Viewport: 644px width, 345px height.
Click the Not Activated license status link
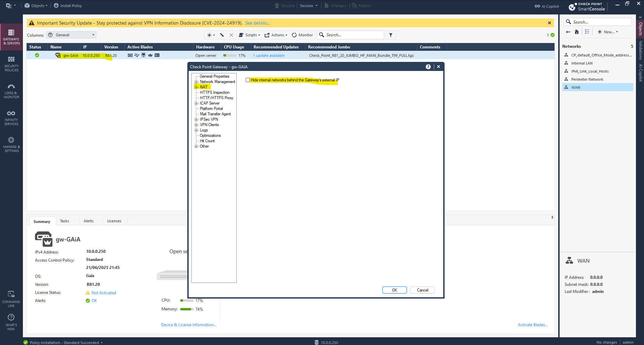104,293
